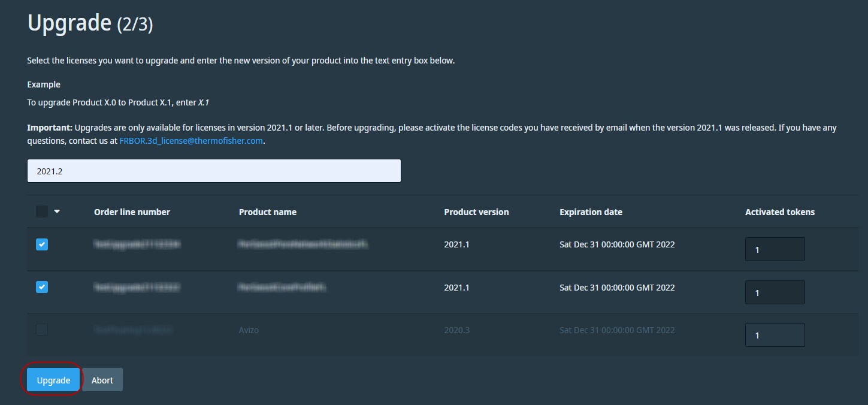Click the Expiration date column header

pyautogui.click(x=591, y=212)
